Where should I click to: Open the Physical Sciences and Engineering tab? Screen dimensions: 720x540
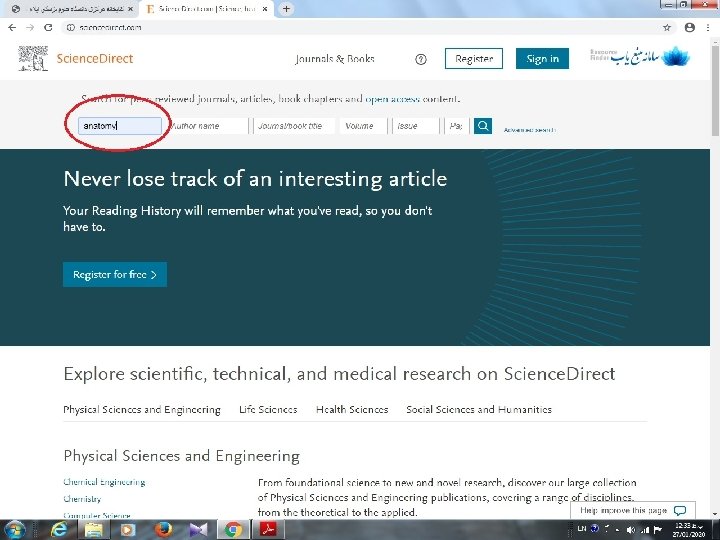[x=142, y=410]
